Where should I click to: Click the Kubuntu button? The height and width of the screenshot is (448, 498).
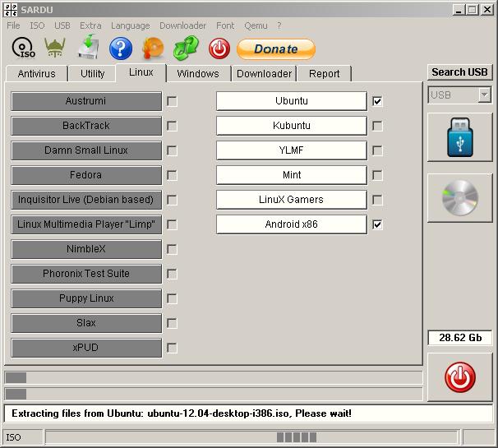coord(292,126)
